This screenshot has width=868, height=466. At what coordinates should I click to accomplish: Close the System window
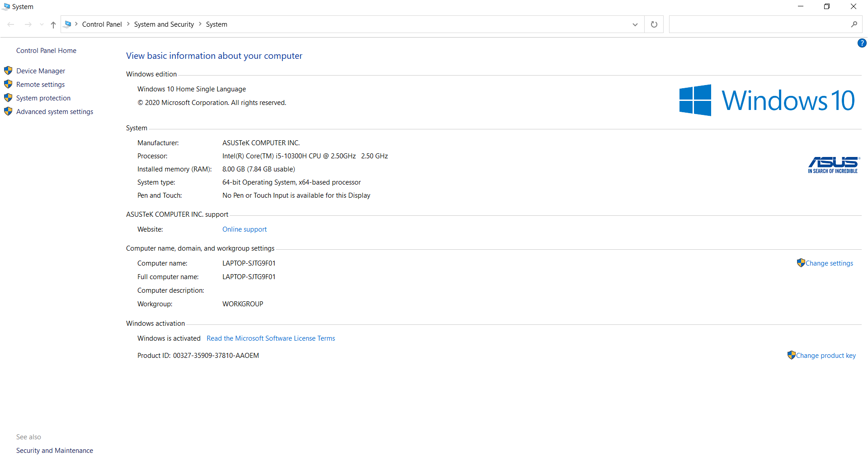[x=854, y=6]
